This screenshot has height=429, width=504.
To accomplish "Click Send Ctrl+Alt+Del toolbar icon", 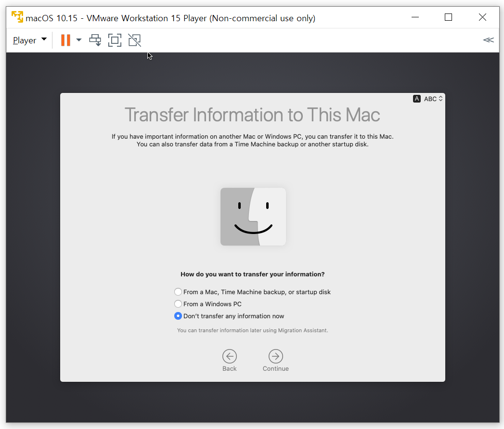I will coord(95,40).
